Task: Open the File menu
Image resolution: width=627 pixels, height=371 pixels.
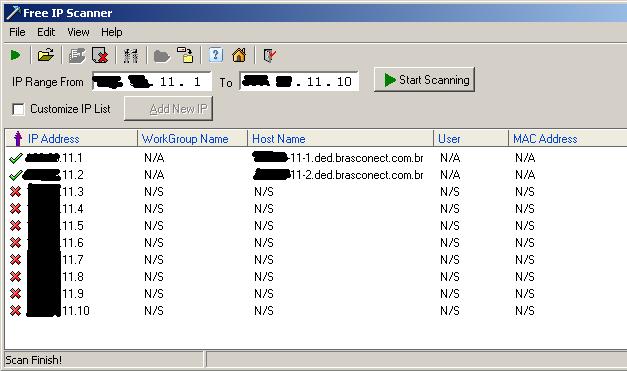Action: (x=17, y=32)
